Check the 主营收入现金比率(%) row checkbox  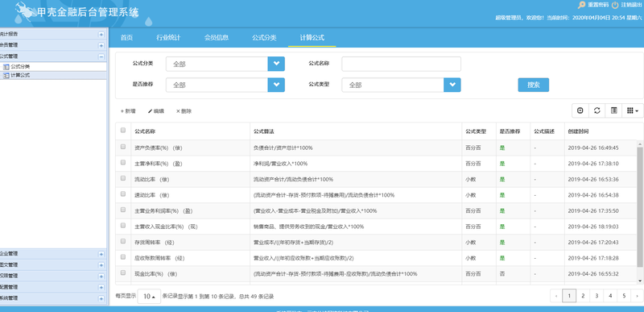[x=123, y=225]
